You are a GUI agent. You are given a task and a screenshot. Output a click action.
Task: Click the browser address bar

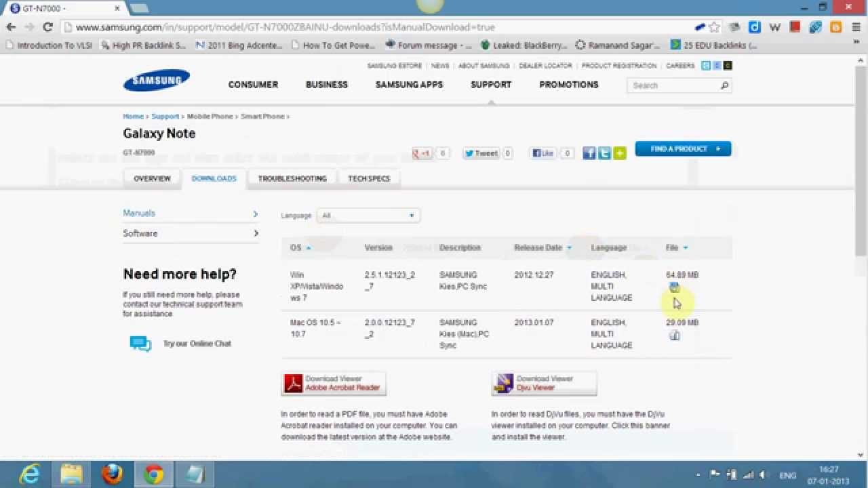coord(380,27)
